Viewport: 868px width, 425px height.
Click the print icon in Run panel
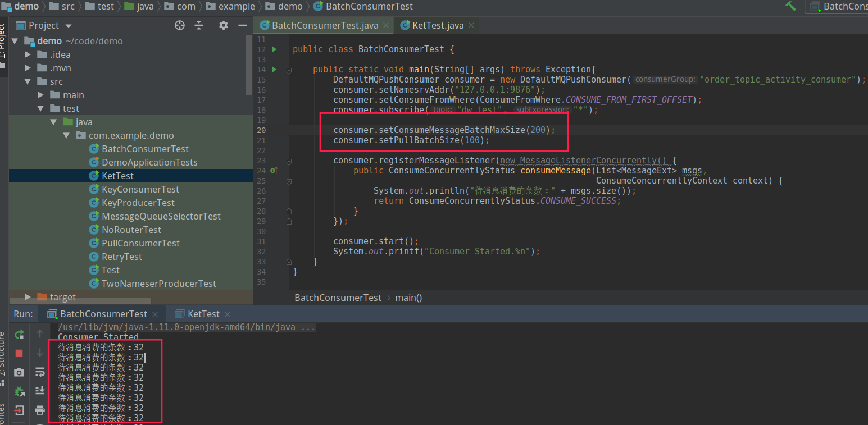point(40,410)
